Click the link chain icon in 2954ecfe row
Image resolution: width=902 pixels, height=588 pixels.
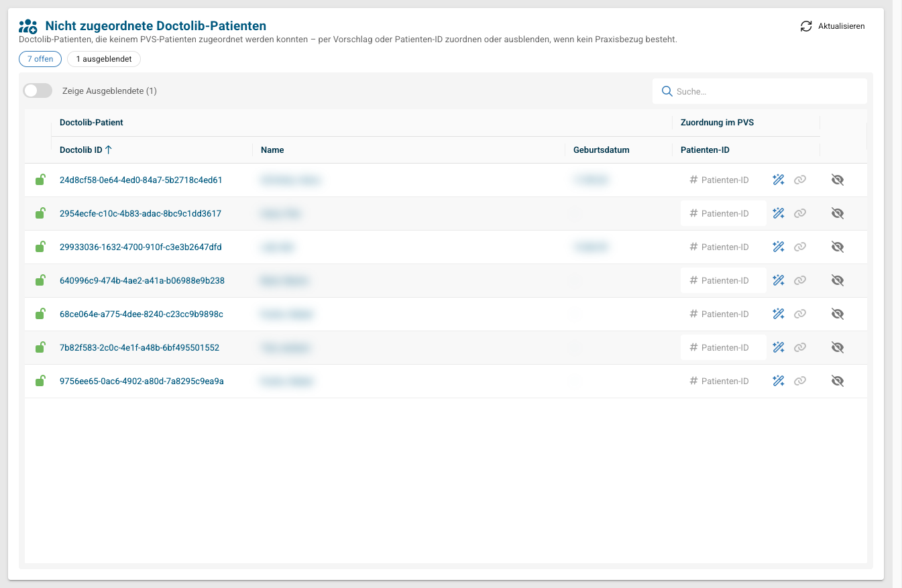coord(800,213)
